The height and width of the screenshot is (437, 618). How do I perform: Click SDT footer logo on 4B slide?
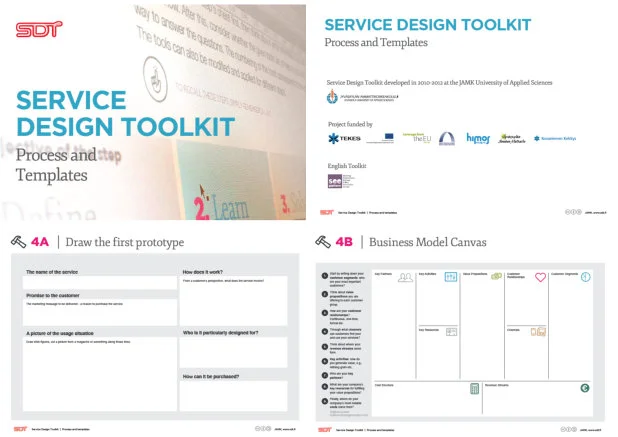pos(325,430)
